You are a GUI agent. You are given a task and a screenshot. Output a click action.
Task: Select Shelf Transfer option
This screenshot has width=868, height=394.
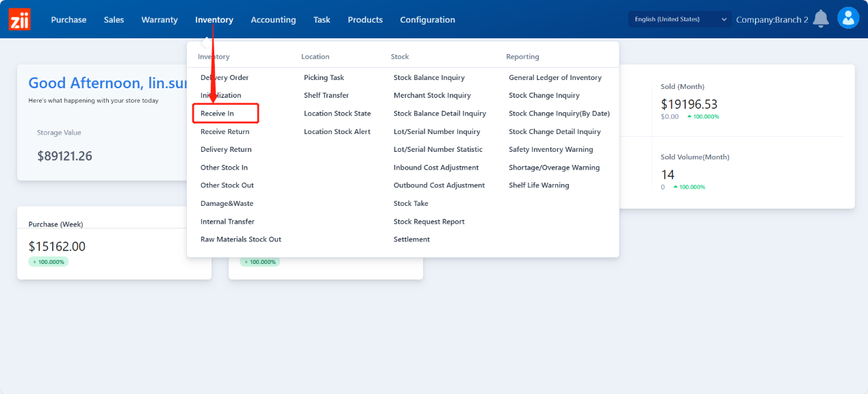point(326,96)
